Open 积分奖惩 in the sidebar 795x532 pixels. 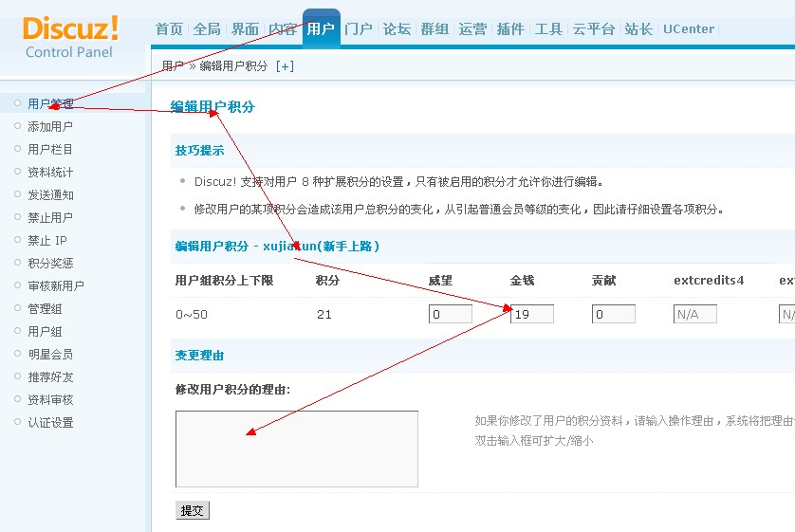[50, 264]
